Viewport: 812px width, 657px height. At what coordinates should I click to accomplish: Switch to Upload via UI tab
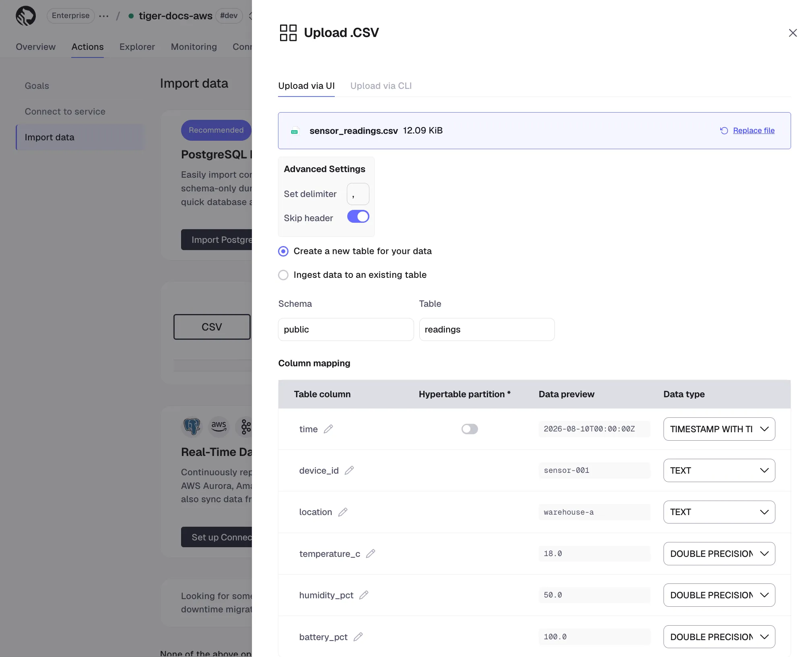point(306,86)
